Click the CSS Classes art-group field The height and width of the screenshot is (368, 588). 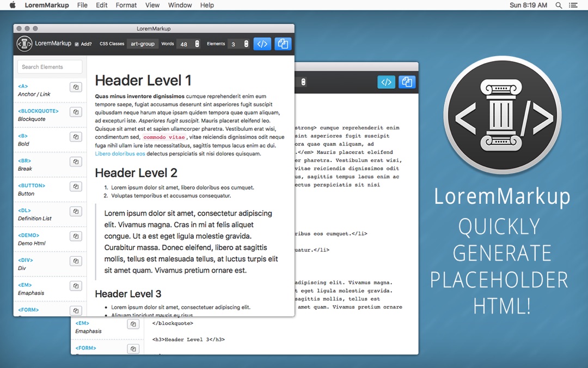coord(143,44)
